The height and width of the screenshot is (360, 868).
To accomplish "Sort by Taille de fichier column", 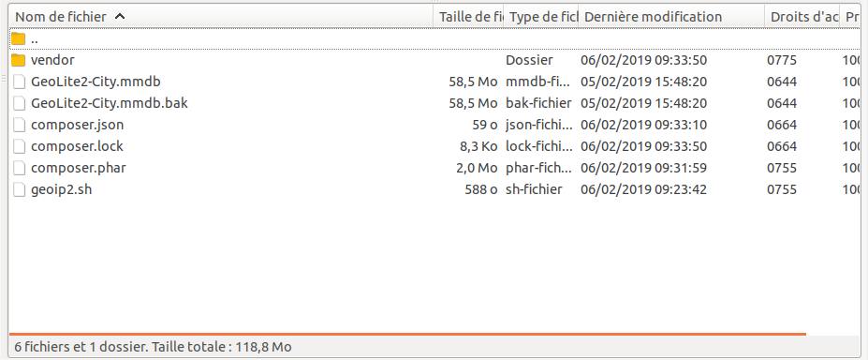I will (x=469, y=17).
